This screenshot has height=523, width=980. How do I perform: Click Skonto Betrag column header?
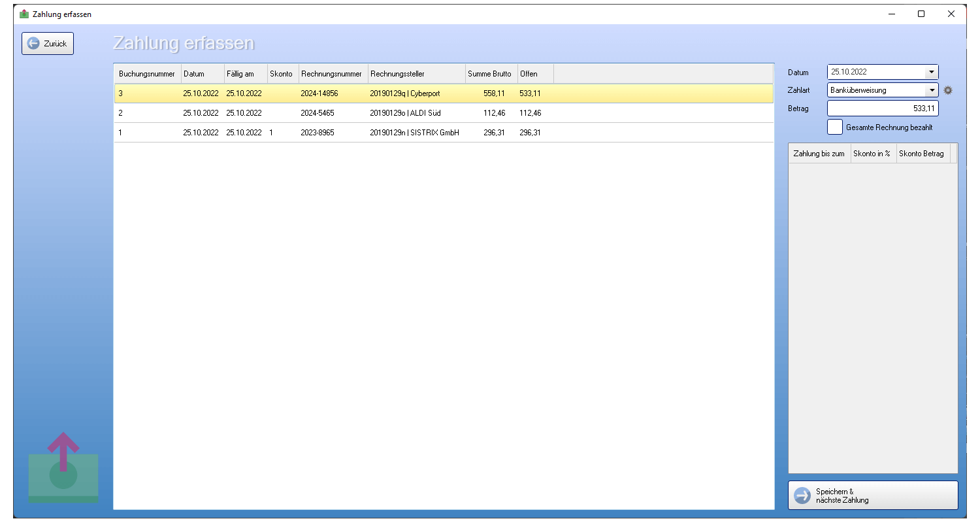(923, 153)
